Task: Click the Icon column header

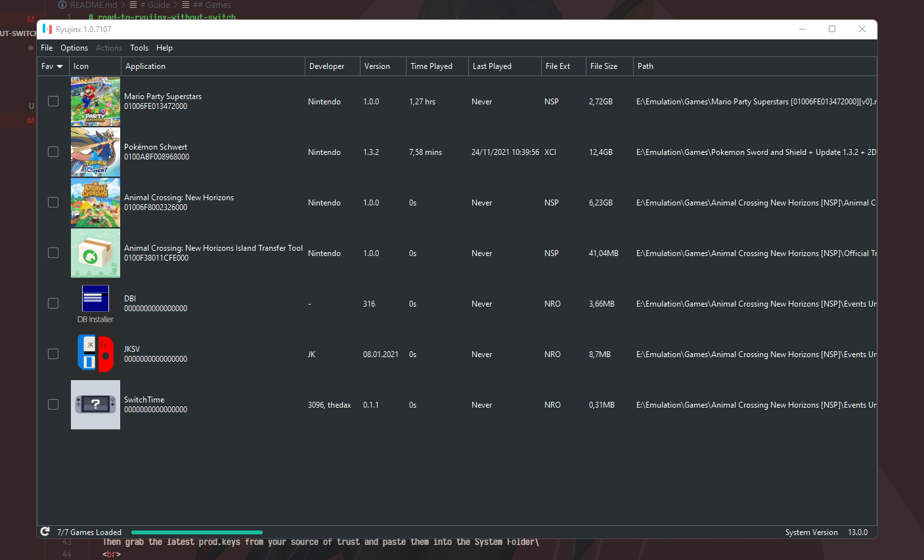Action: (95, 66)
